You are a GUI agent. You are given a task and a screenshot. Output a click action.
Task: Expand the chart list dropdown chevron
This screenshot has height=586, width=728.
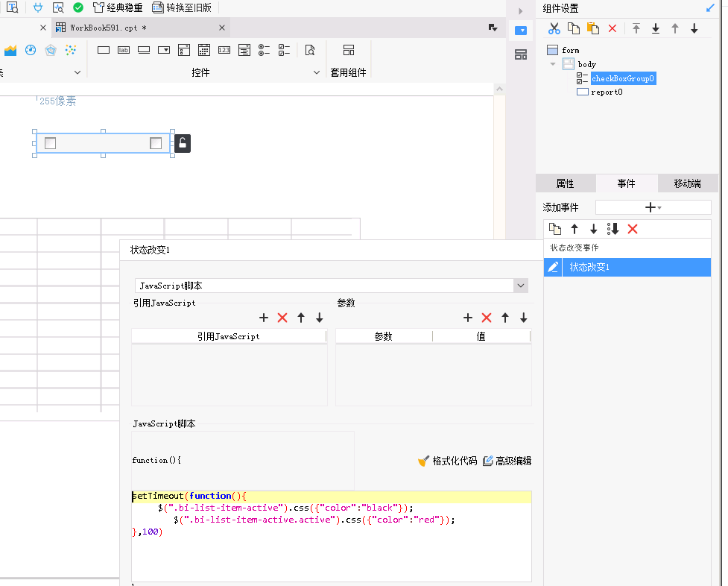pos(77,72)
